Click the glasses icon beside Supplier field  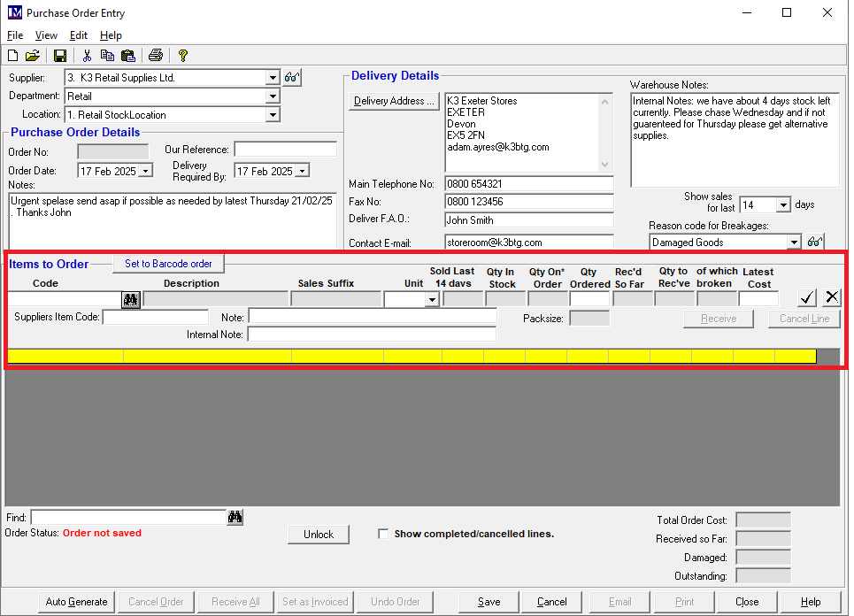pyautogui.click(x=292, y=78)
